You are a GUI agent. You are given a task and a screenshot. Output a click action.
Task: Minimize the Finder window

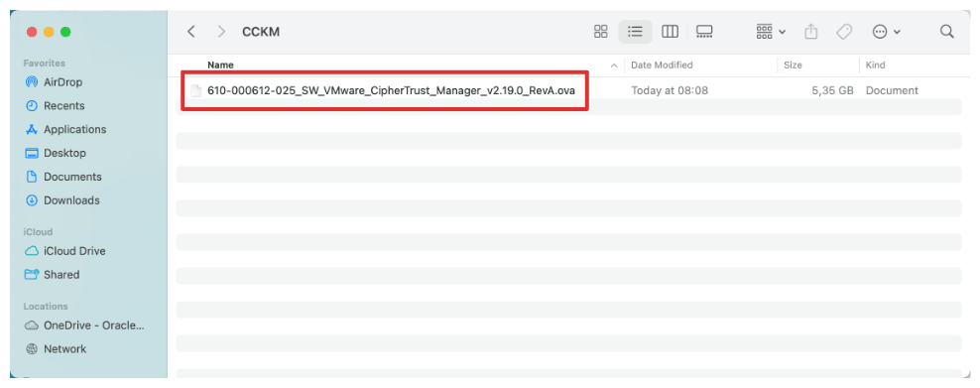pyautogui.click(x=49, y=32)
